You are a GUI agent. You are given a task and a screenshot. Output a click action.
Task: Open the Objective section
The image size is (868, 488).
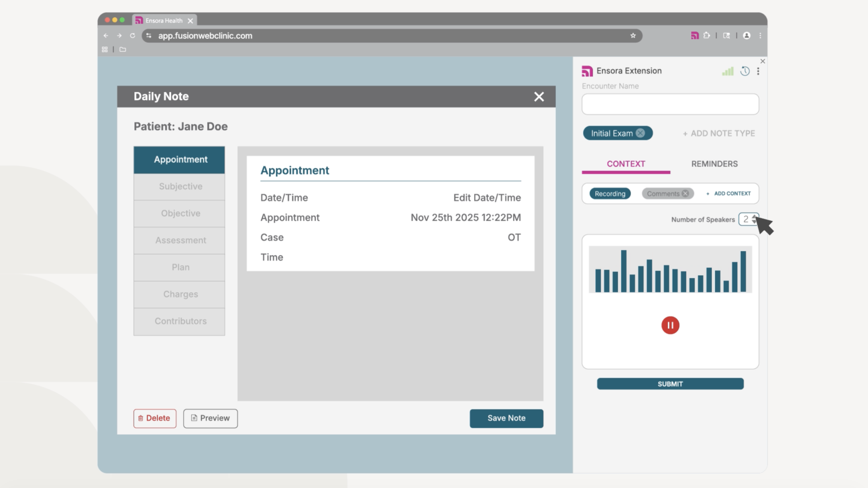point(179,213)
